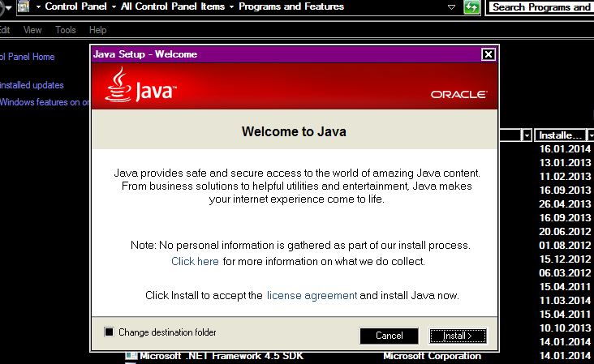
Task: Click the Control Panel icon in address bar
Action: click(23, 6)
